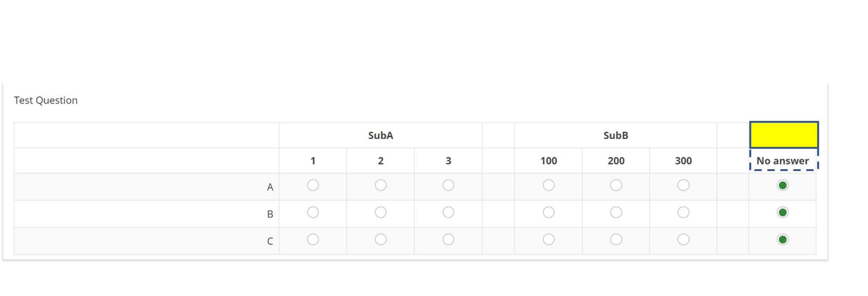Choose 200 for row C
This screenshot has width=868, height=296.
616,240
